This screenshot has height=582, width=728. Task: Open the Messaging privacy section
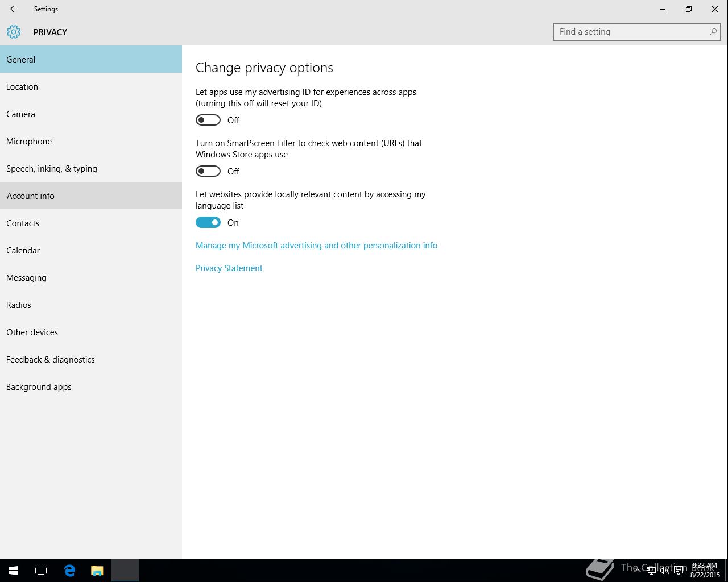point(91,277)
